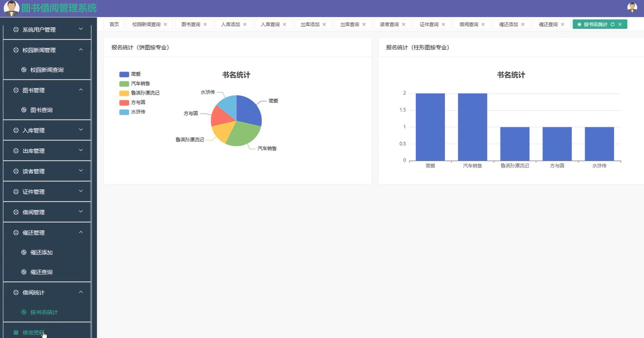The width and height of the screenshot is (644, 338).
Task: Click the 校园新闻查询 icon in sidebar
Action: pyautogui.click(x=24, y=70)
